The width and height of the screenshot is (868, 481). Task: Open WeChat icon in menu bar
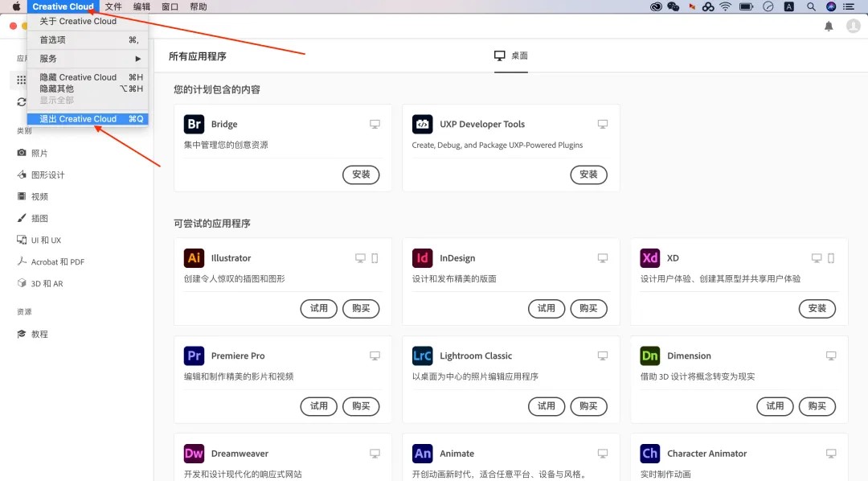click(x=674, y=6)
